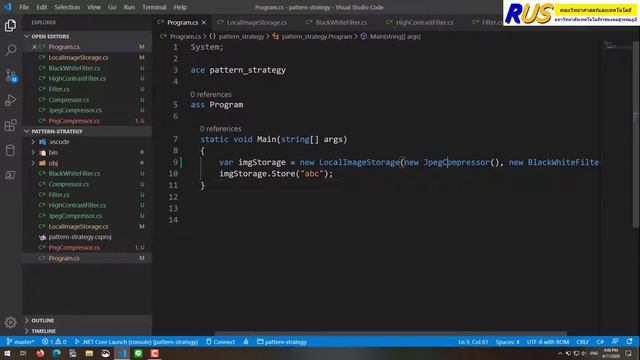The width and height of the screenshot is (640, 360).
Task: Place cursor on imgStorage.Store line
Action: coord(276,173)
